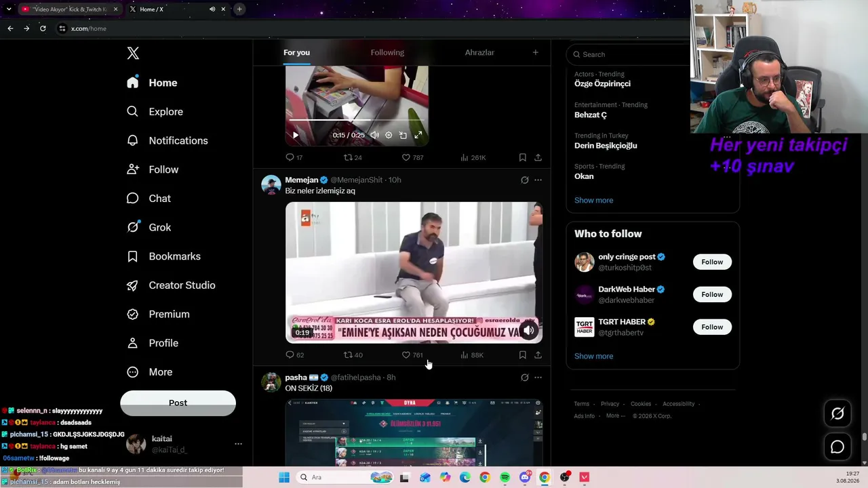Viewport: 868px width, 488px height.
Task: Share Memejan's post
Action: [x=538, y=354]
